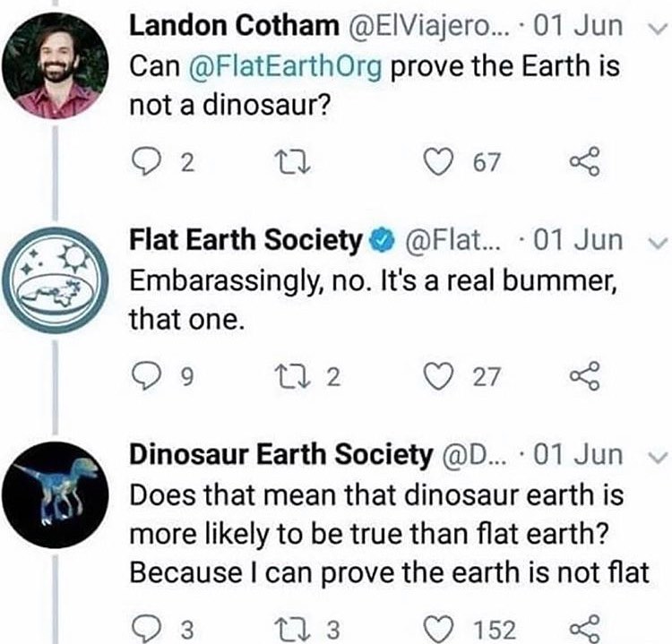View Landon Cotham's profile photo
Image resolution: width=672 pixels, height=644 pixels.
(x=55, y=64)
